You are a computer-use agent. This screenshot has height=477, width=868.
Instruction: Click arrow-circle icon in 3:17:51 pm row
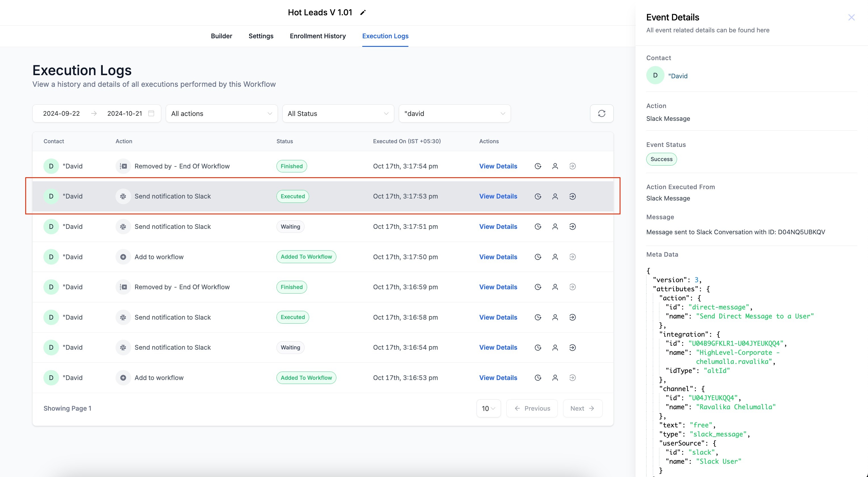tap(572, 227)
